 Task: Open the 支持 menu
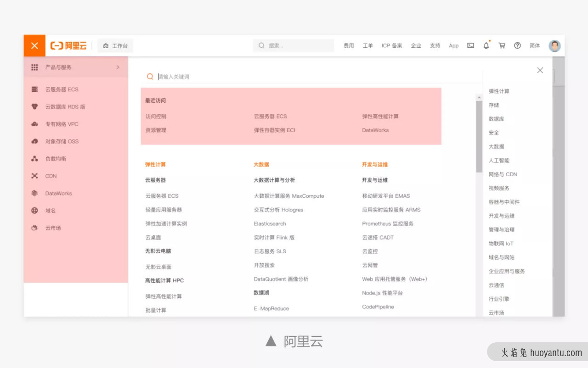[435, 46]
